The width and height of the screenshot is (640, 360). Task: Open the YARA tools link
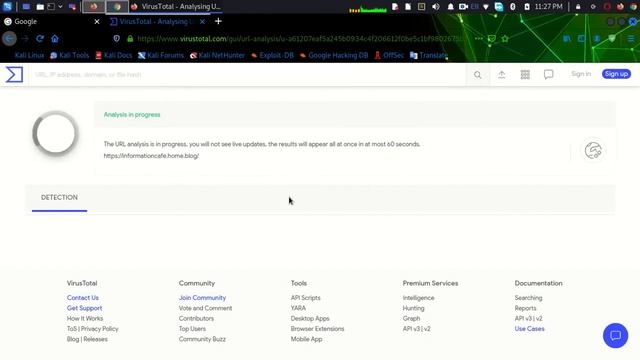point(298,308)
